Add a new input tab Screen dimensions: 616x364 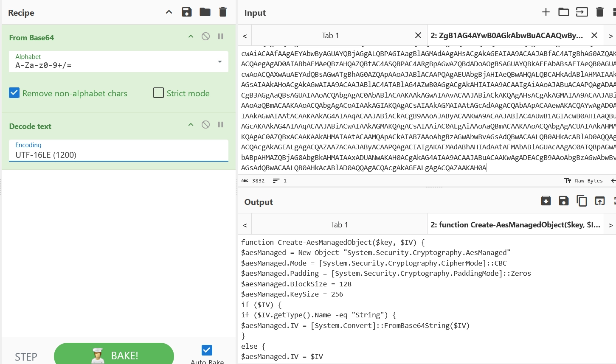click(546, 12)
